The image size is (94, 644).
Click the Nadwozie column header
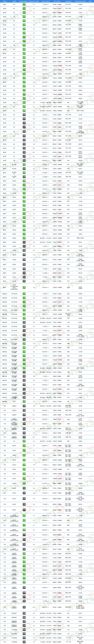coord(68,1)
